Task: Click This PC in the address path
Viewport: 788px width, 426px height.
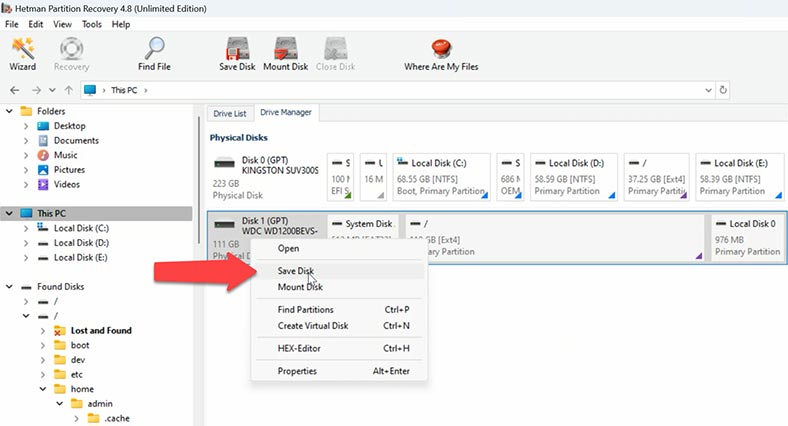Action: [x=124, y=90]
